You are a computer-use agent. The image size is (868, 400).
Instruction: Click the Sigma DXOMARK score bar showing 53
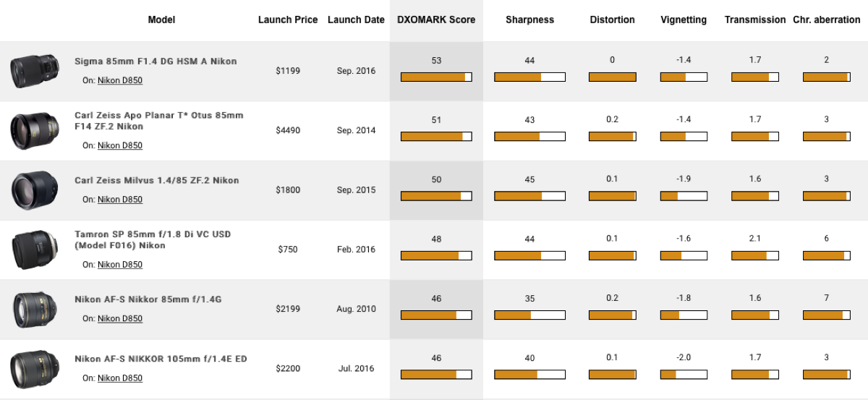[436, 77]
